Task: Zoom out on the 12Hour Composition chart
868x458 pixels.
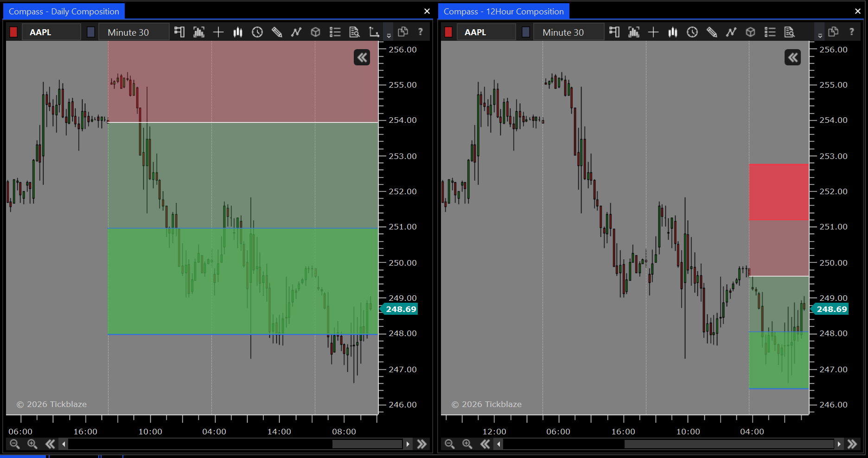Action: tap(449, 444)
